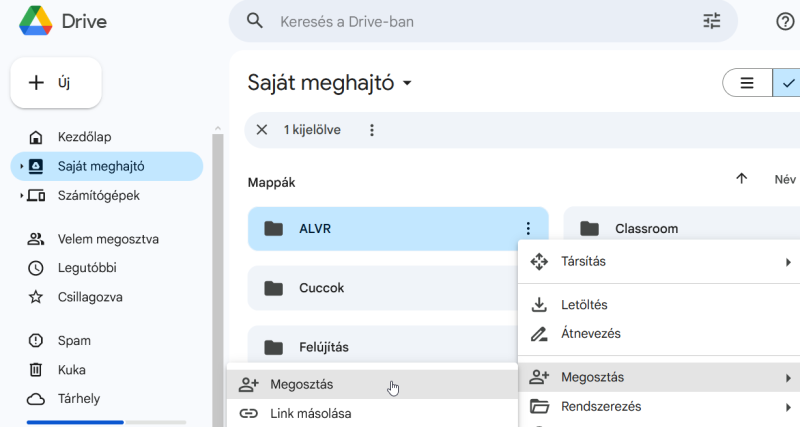
Task: Expand Saját meghajtó tree arrow
Action: pyautogui.click(x=21, y=166)
